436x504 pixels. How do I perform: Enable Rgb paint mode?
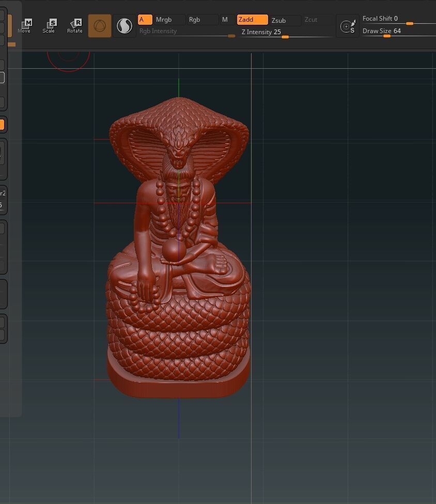pos(202,20)
